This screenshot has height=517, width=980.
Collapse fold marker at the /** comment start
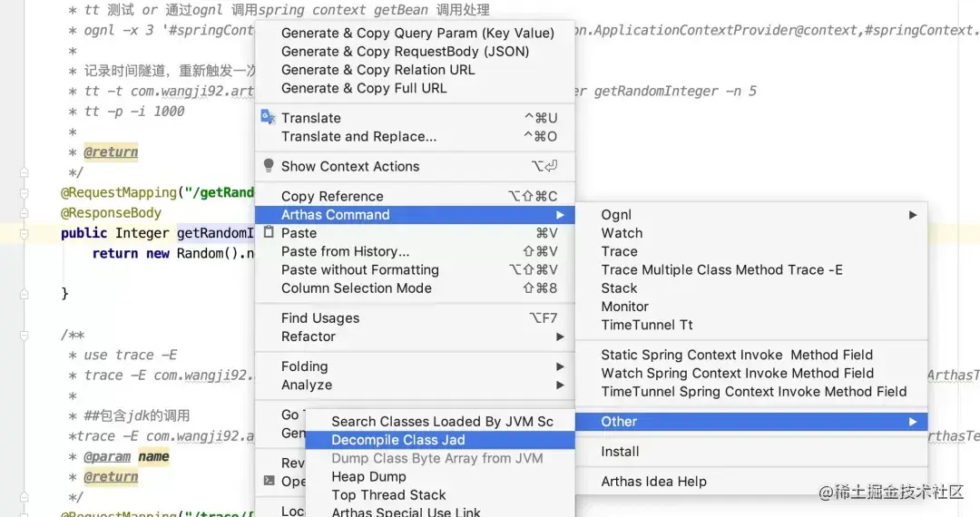pyautogui.click(x=24, y=336)
